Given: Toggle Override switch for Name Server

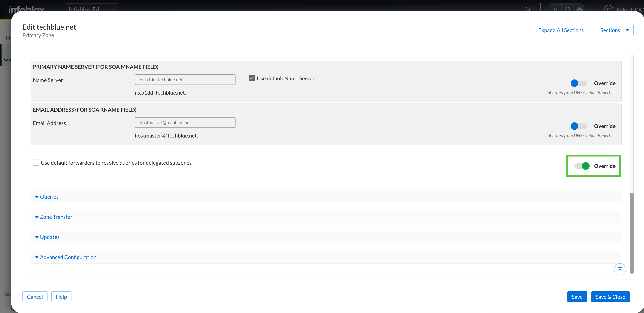Looking at the screenshot, I should 578,83.
